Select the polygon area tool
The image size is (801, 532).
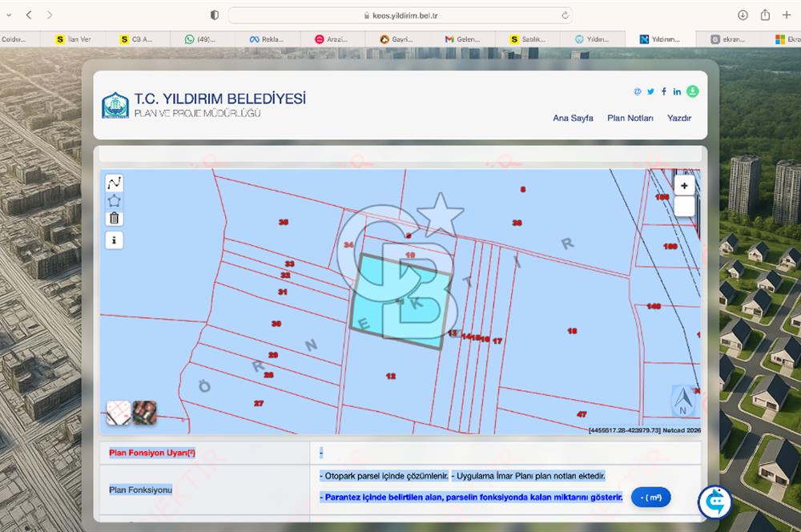pyautogui.click(x=114, y=200)
